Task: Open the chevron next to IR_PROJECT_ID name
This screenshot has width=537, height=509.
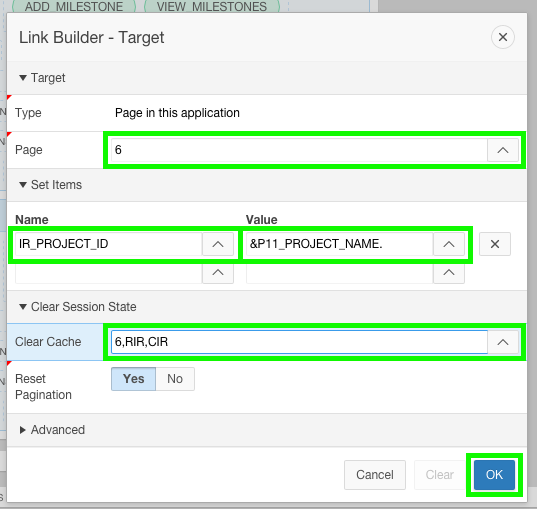Action: point(218,244)
